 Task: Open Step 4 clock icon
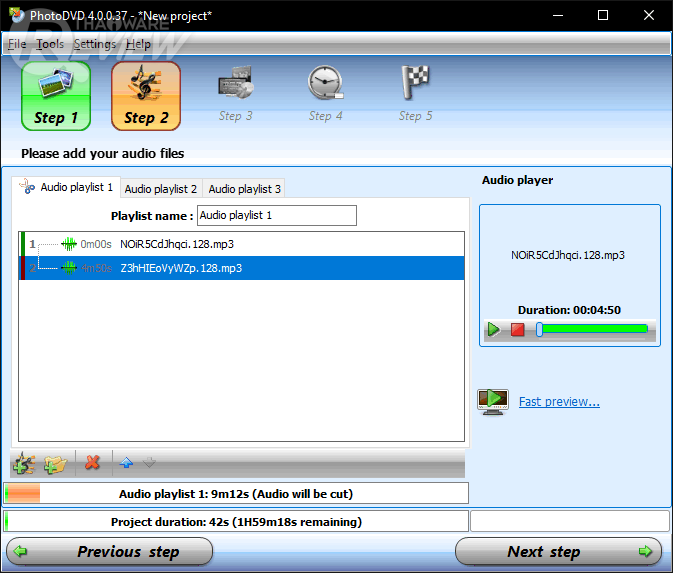pos(325,82)
